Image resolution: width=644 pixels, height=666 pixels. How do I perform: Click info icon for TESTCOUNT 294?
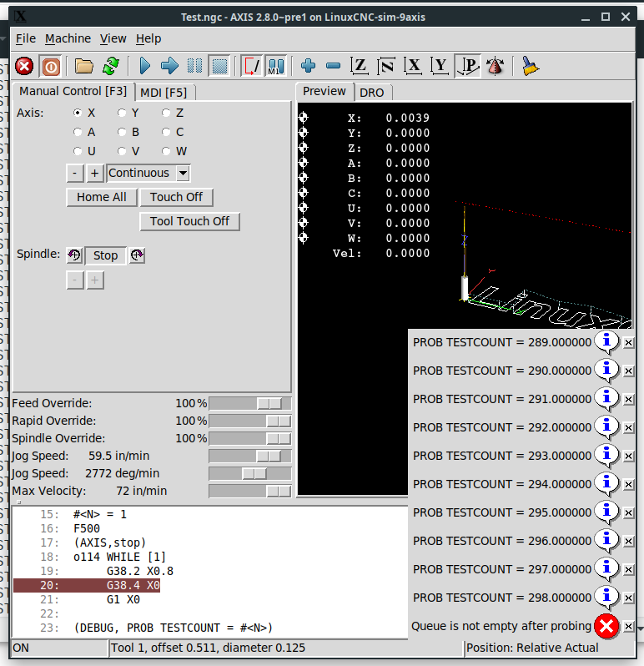pos(606,484)
